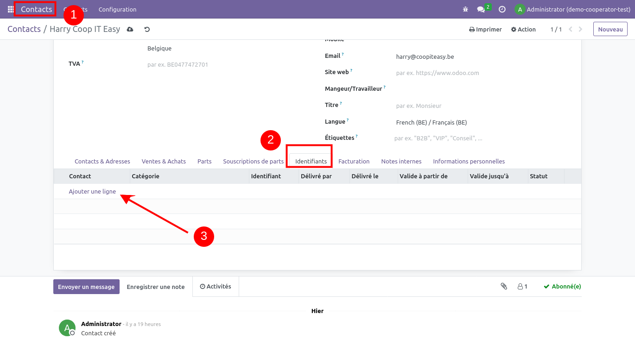
Task: Sort by the Délivré le column header
Action: coord(374,176)
